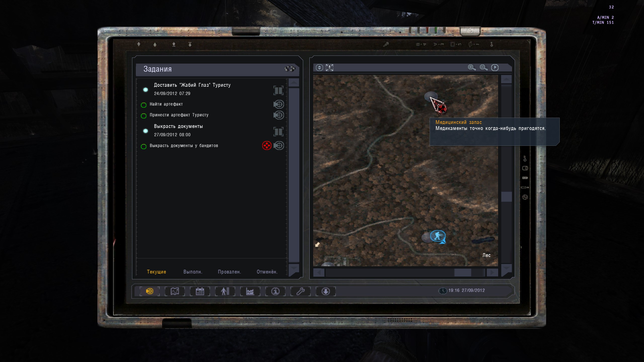Select the "Провален." tasks filter
This screenshot has height=362, width=644.
(x=229, y=272)
